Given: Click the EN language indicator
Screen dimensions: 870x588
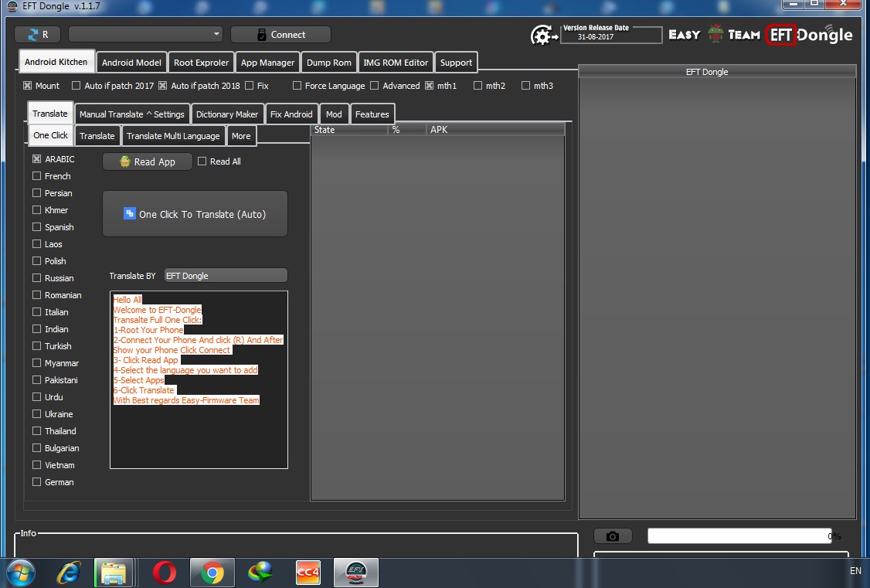Looking at the screenshot, I should pos(855,570).
